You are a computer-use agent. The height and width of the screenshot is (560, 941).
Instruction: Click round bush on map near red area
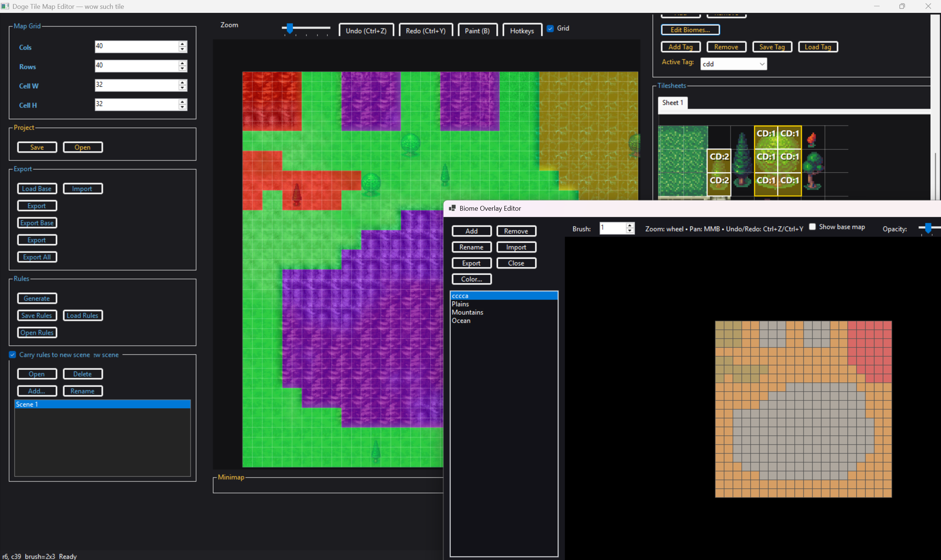[371, 183]
